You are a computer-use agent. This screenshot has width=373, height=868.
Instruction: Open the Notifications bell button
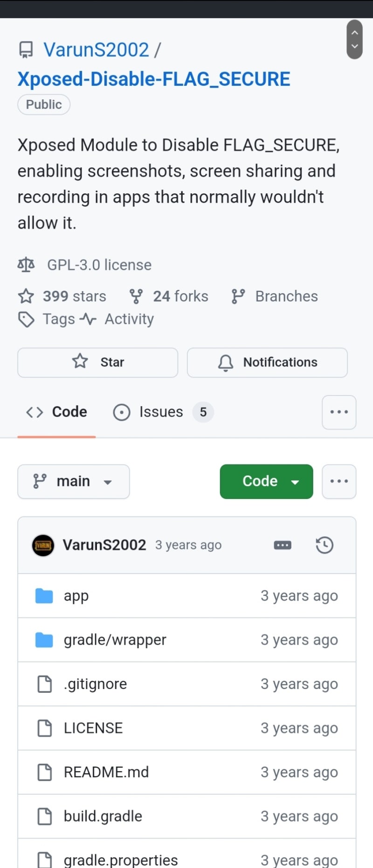(x=267, y=362)
